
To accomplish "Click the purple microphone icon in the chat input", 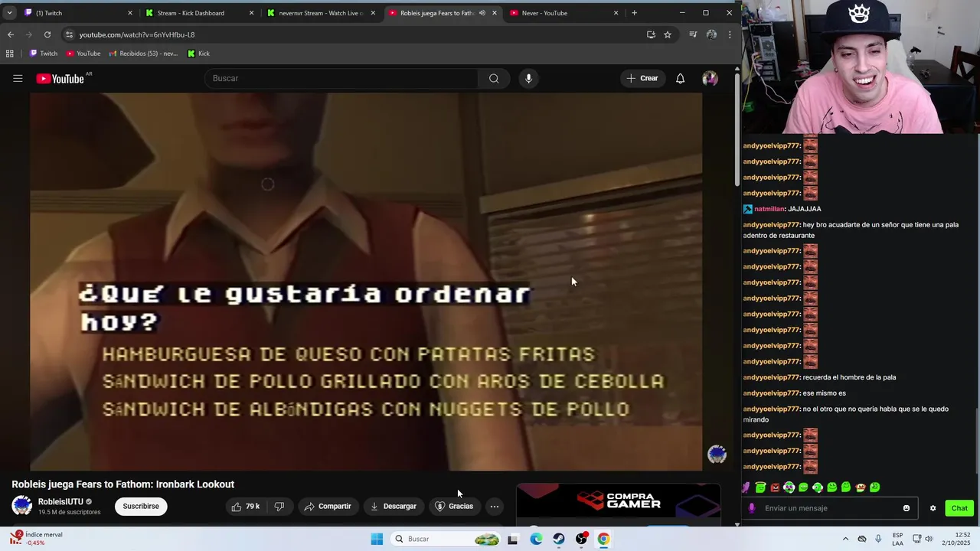I will pyautogui.click(x=752, y=508).
